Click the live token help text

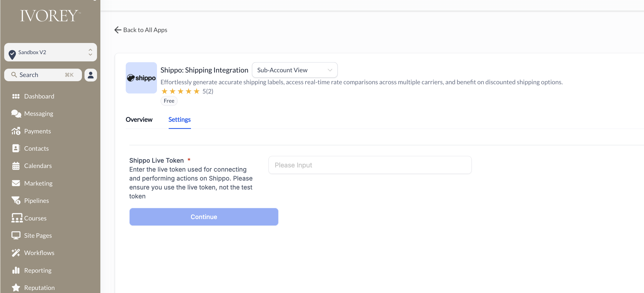point(191,183)
